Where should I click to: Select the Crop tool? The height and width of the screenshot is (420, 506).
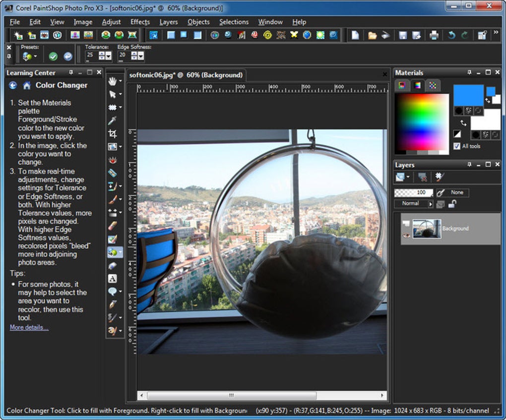point(113,134)
